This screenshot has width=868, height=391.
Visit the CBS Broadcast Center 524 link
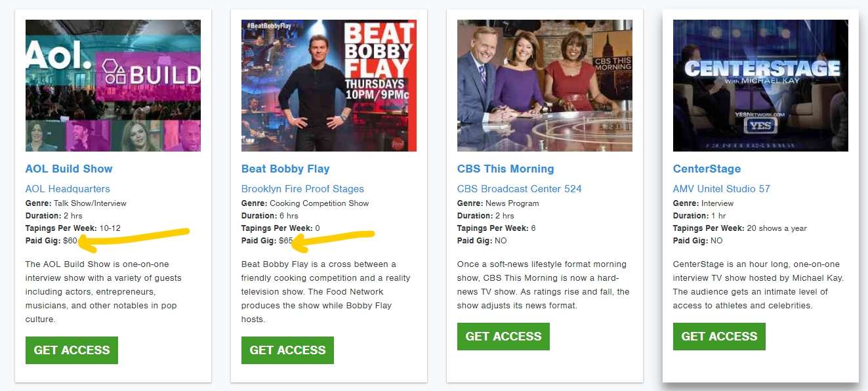[x=520, y=189]
